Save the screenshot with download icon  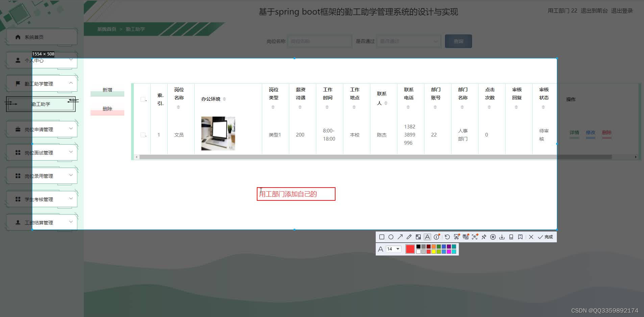[502, 237]
